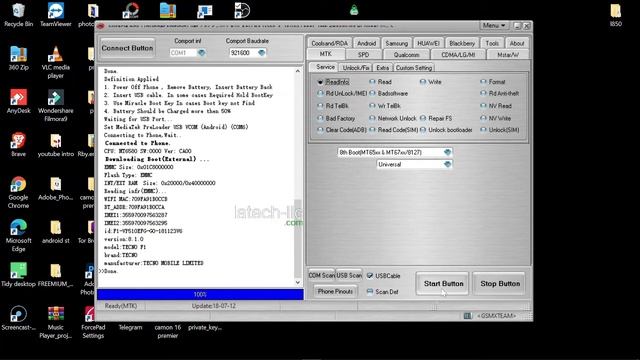The height and width of the screenshot is (360, 640).
Task: Open the 8th Boot(MT65xx & MT67xx/8127) dropdown
Action: click(447, 152)
